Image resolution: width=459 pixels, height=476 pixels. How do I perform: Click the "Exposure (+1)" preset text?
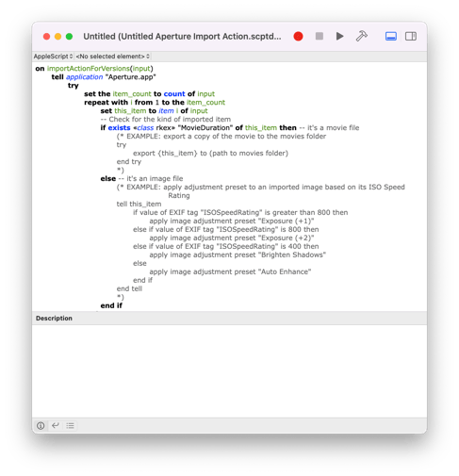(287, 221)
